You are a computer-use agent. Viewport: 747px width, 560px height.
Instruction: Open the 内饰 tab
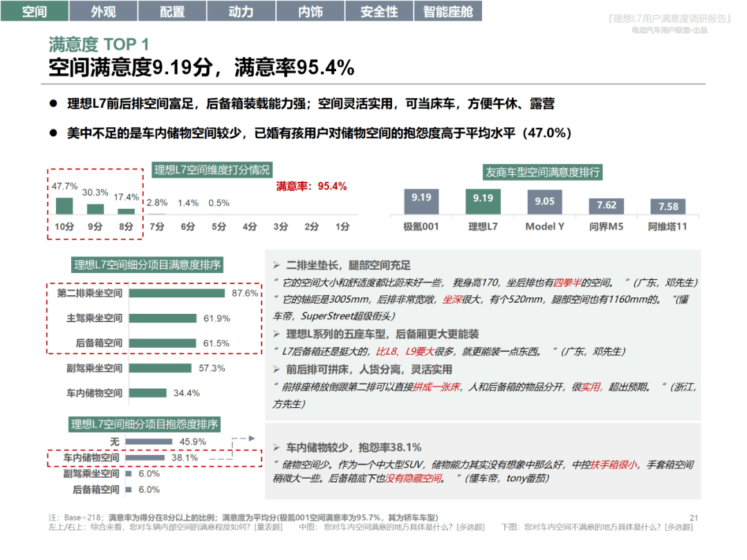310,11
